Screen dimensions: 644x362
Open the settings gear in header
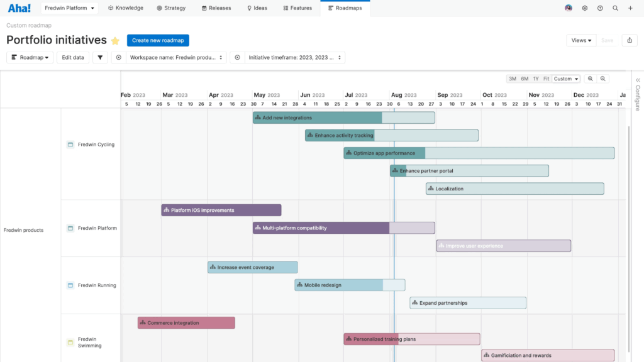coord(584,8)
